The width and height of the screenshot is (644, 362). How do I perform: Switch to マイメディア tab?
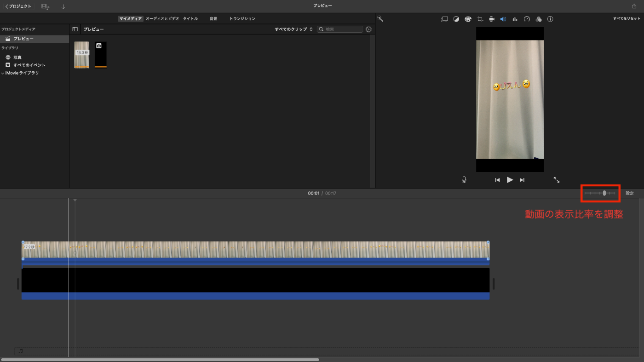pyautogui.click(x=131, y=19)
